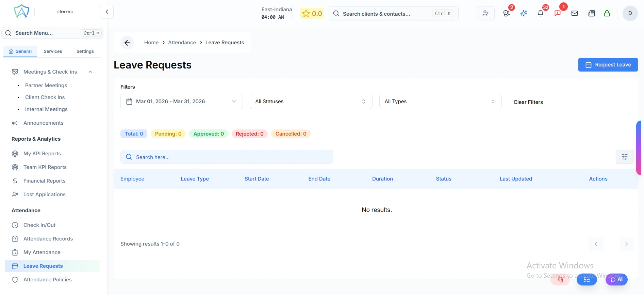Click the star rating 0.0 badge
Screen dimensions: 644x295
[312, 14]
